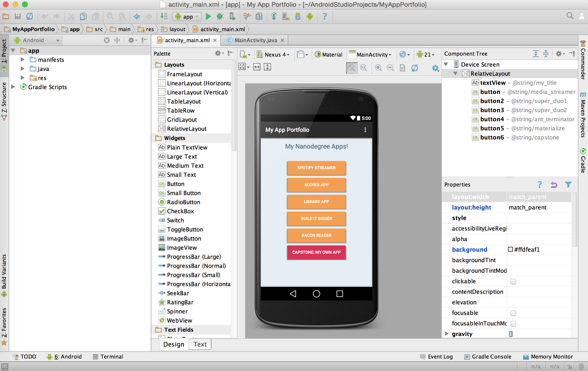The height and width of the screenshot is (371, 588).
Task: Click the layout:height value field
Action: (539, 207)
